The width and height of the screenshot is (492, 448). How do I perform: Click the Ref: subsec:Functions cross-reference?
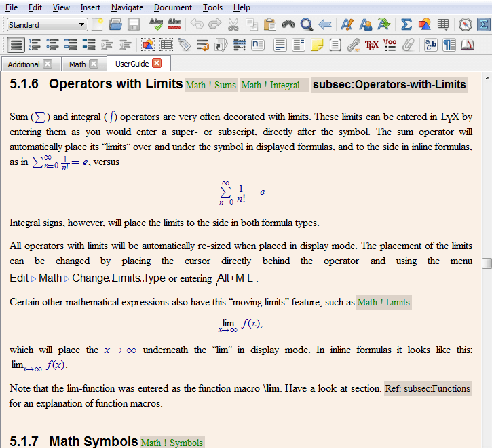pos(428,389)
